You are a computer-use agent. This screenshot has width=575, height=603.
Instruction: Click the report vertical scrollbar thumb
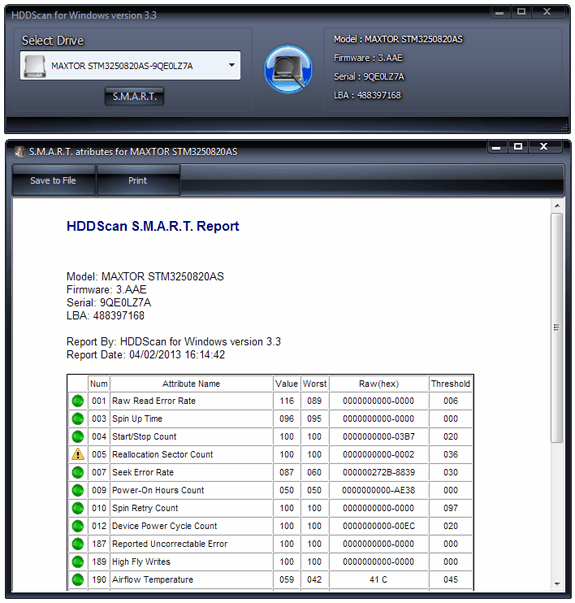tap(557, 328)
